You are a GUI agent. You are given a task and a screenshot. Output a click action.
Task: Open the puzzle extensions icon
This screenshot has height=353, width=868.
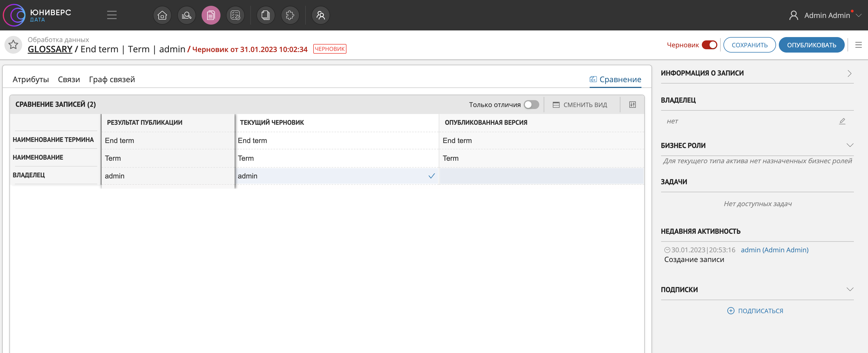pos(290,15)
